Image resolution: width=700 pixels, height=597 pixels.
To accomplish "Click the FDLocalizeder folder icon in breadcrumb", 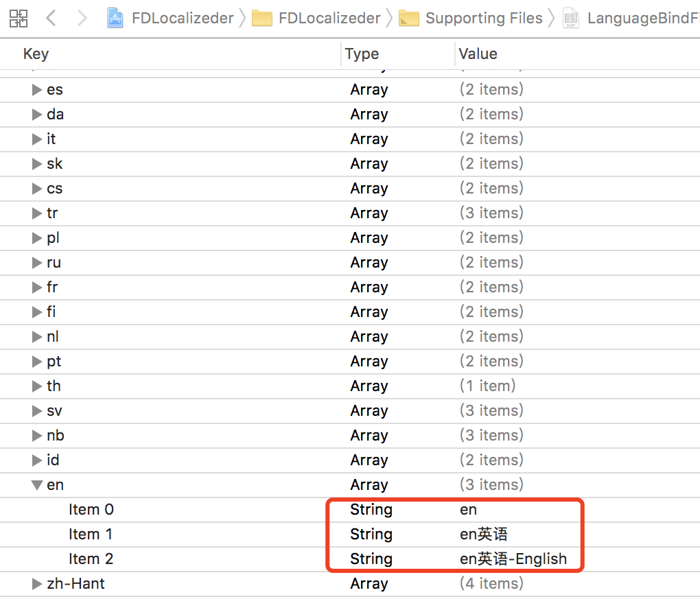I will click(262, 19).
